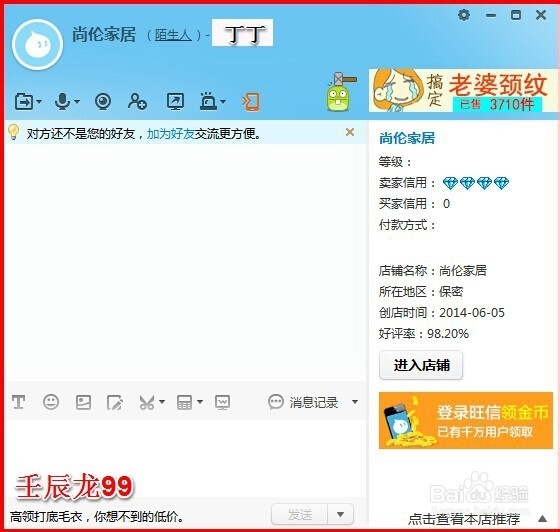Open the emoticon smiley picker
Image resolution: width=560 pixels, height=532 pixels.
pyautogui.click(x=51, y=402)
